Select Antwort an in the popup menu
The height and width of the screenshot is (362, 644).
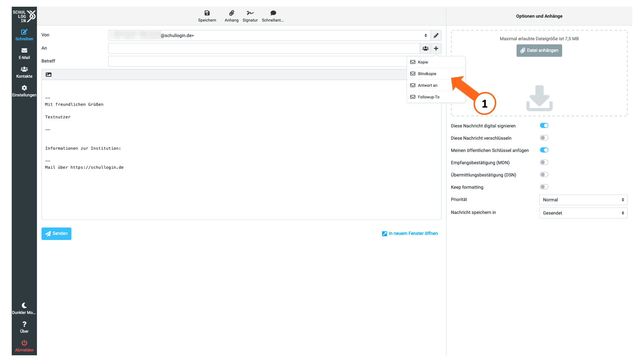click(x=436, y=85)
